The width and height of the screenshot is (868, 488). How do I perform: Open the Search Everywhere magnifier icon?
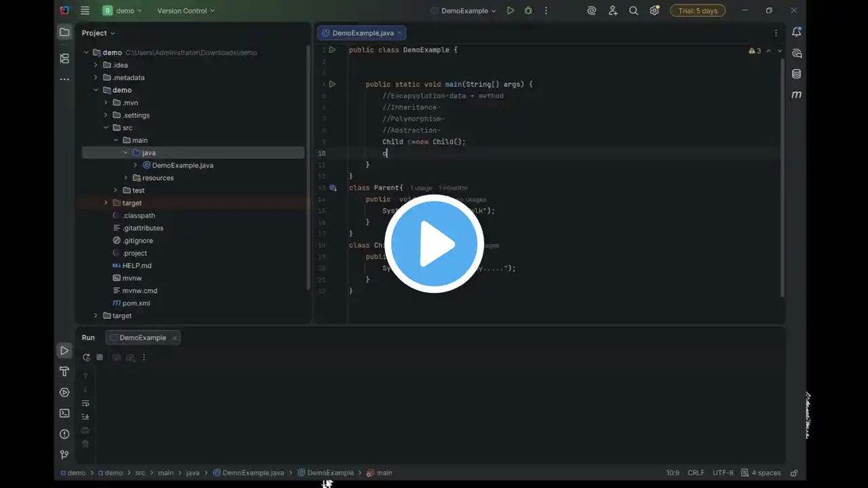tap(633, 11)
